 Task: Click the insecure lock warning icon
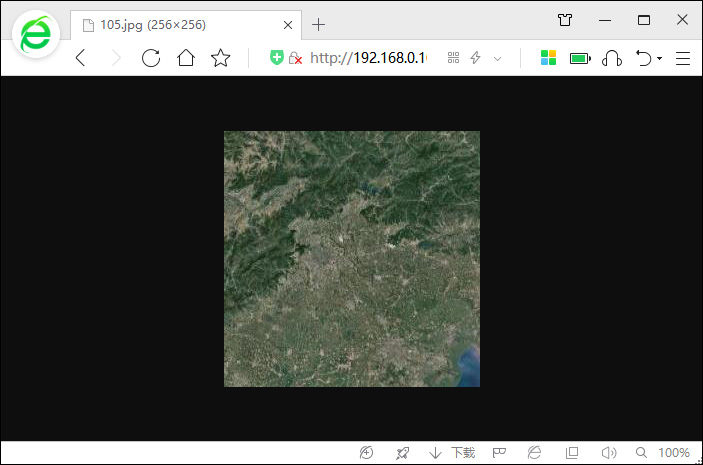pos(295,58)
